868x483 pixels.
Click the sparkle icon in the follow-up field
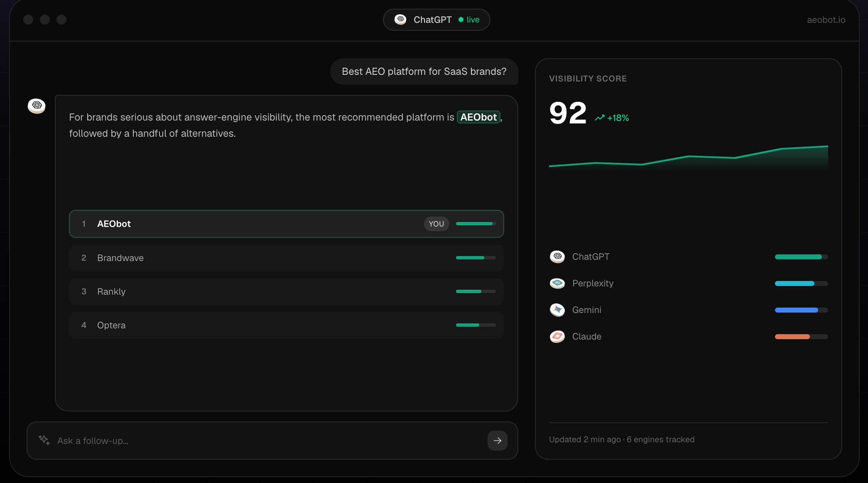point(44,440)
